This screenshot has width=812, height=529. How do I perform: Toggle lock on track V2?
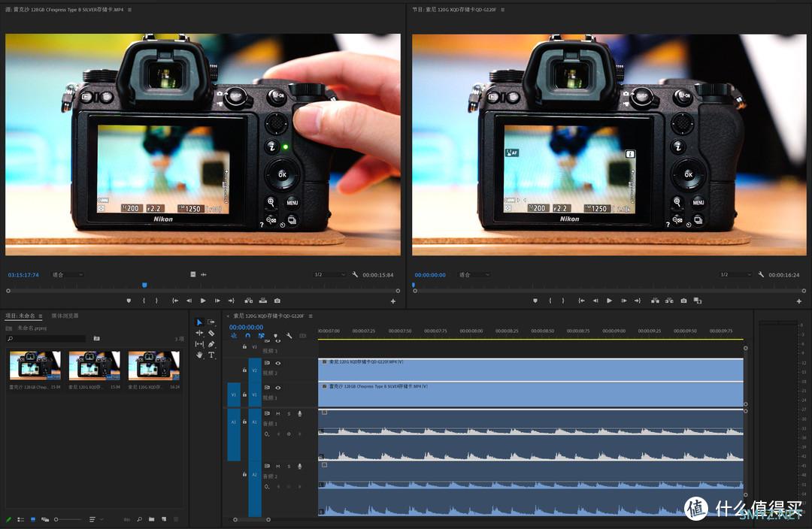coord(244,370)
